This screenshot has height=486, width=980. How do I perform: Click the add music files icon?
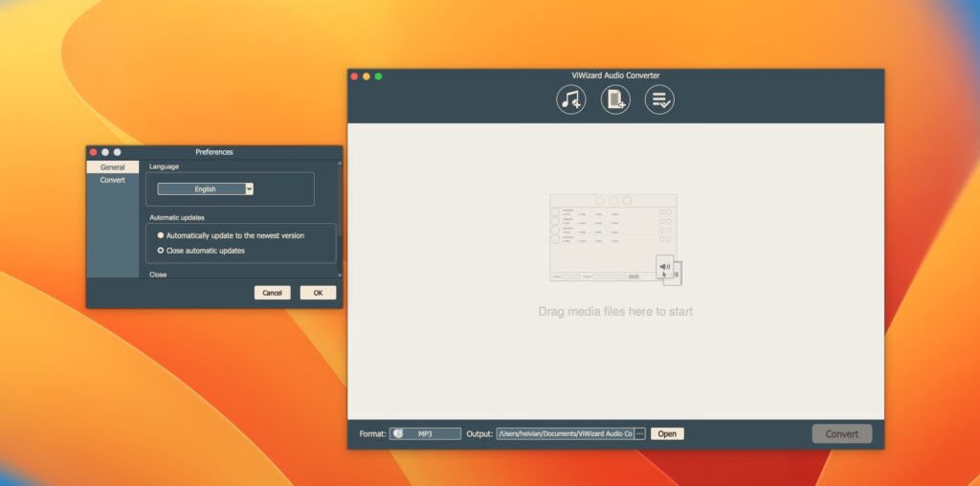[570, 99]
